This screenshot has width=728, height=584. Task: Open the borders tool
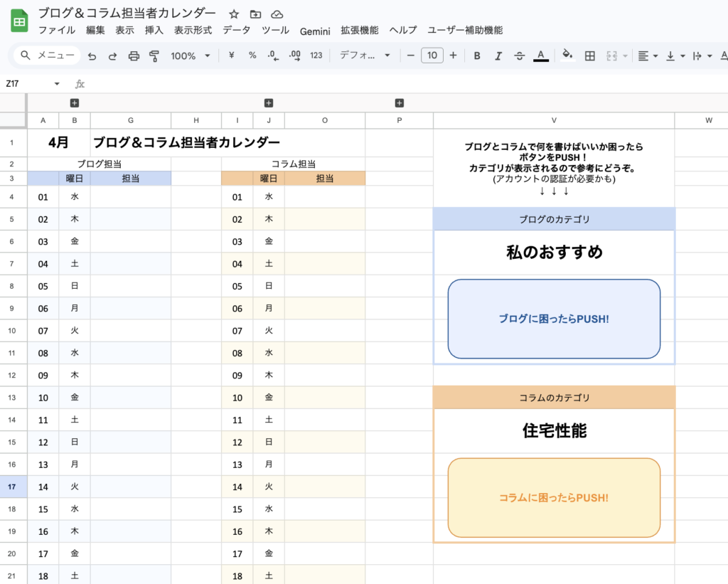(589, 55)
